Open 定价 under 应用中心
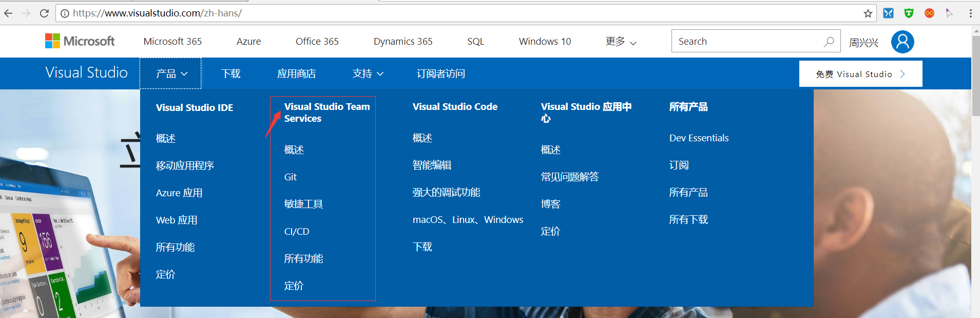980x318 pixels. 550,231
